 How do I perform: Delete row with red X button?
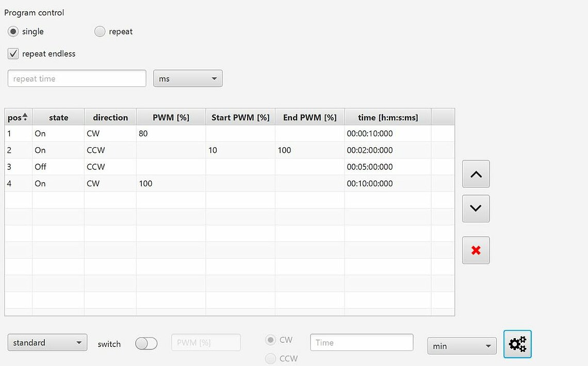[x=476, y=250]
